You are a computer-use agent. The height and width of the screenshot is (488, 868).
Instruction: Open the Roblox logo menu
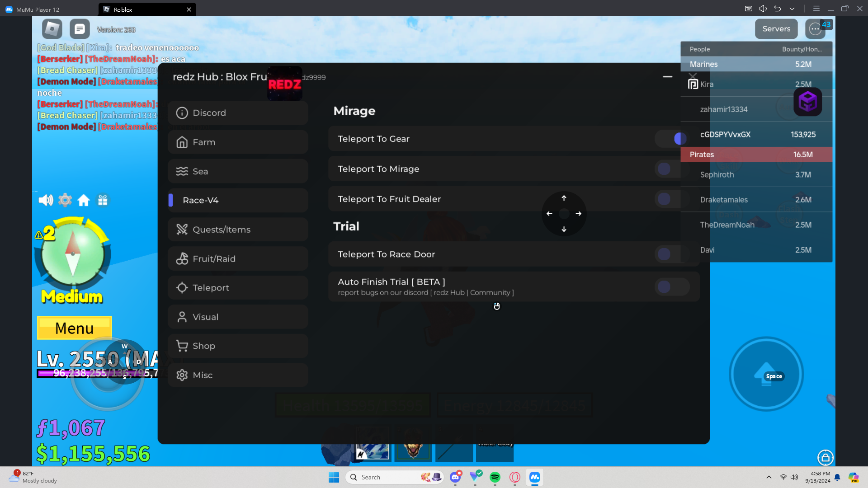point(52,29)
